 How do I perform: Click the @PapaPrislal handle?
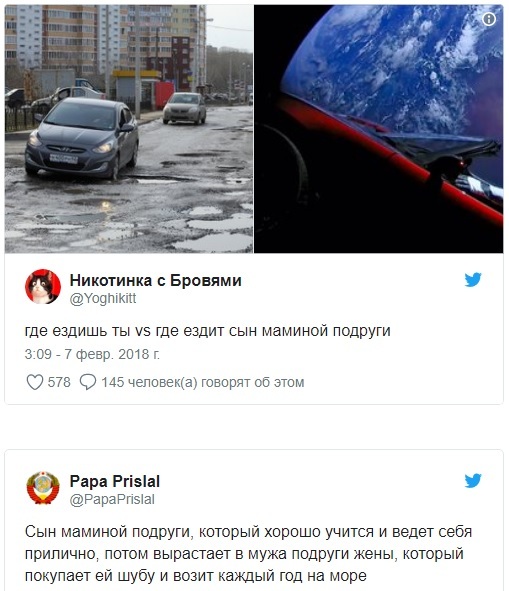click(112, 499)
